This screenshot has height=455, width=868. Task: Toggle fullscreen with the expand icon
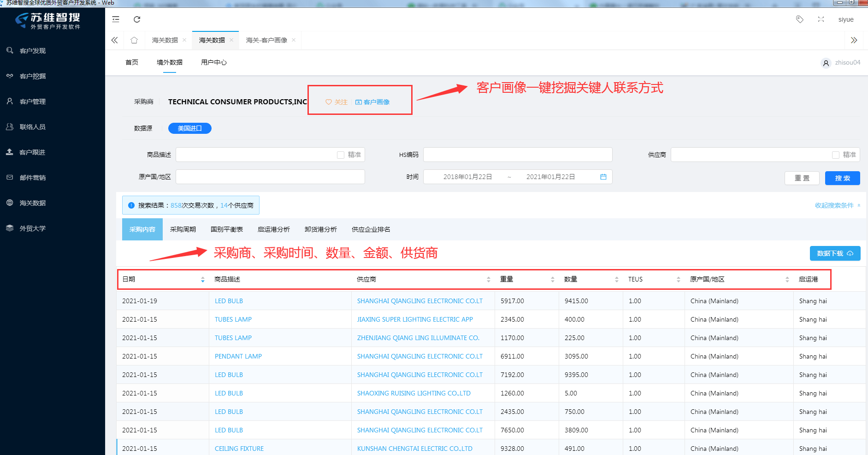[x=821, y=19]
